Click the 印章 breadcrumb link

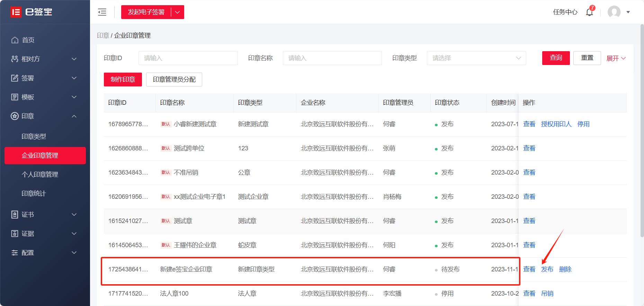[x=103, y=36]
